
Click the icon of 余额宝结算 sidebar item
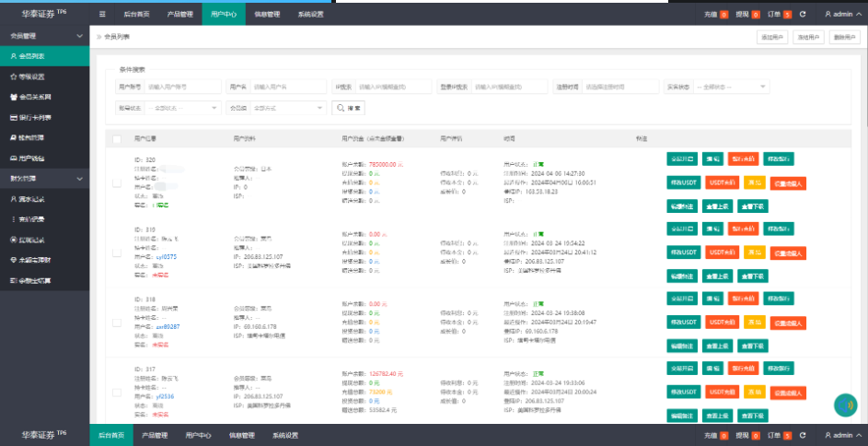(x=14, y=280)
